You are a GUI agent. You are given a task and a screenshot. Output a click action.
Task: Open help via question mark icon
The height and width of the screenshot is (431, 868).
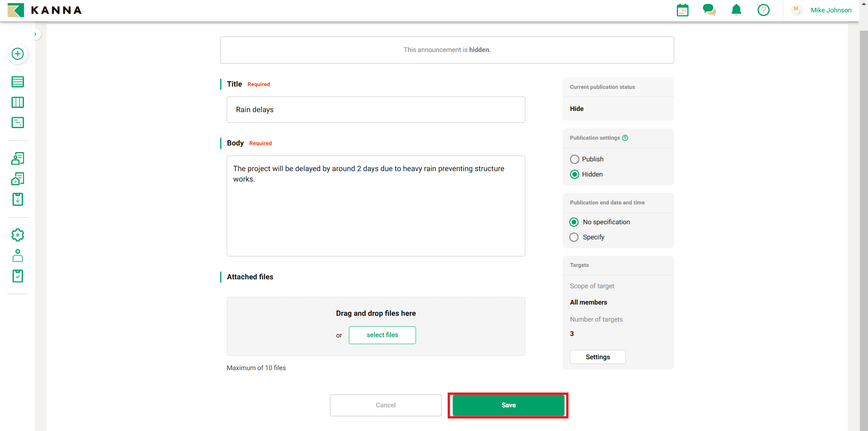763,10
